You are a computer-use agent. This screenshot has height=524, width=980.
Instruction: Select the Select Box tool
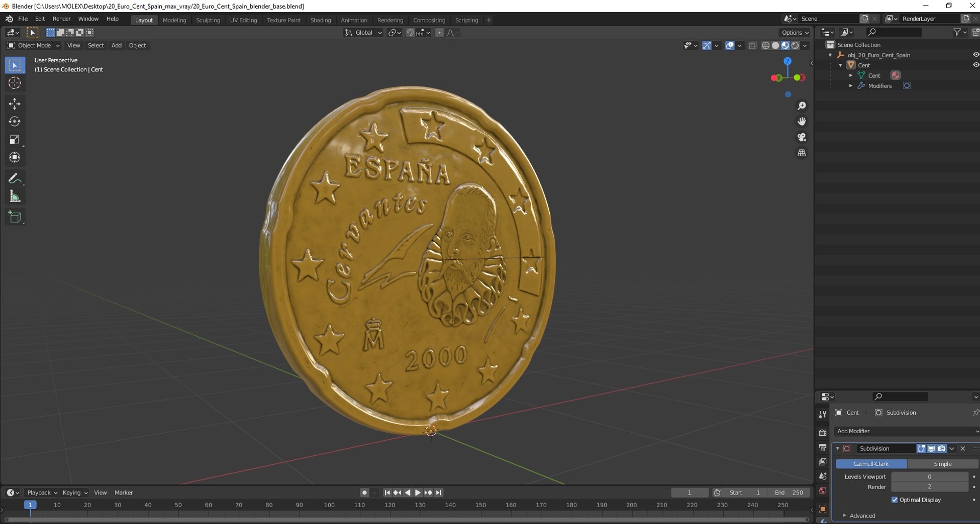14,65
